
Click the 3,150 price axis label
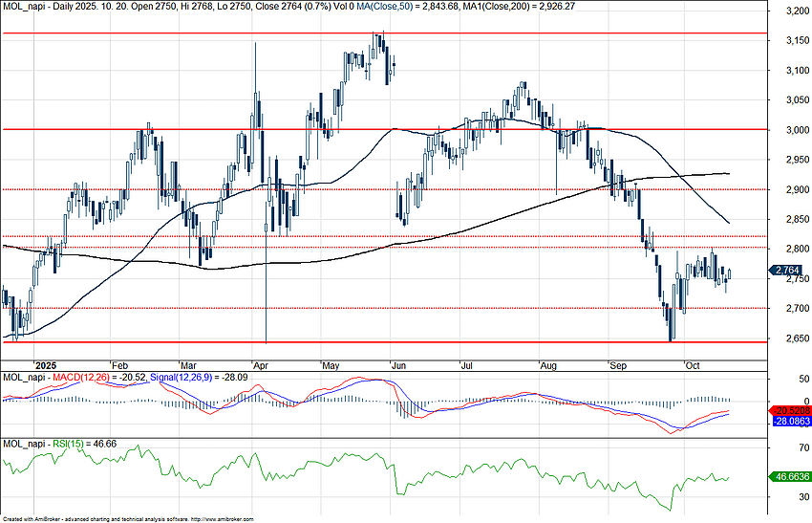point(789,41)
